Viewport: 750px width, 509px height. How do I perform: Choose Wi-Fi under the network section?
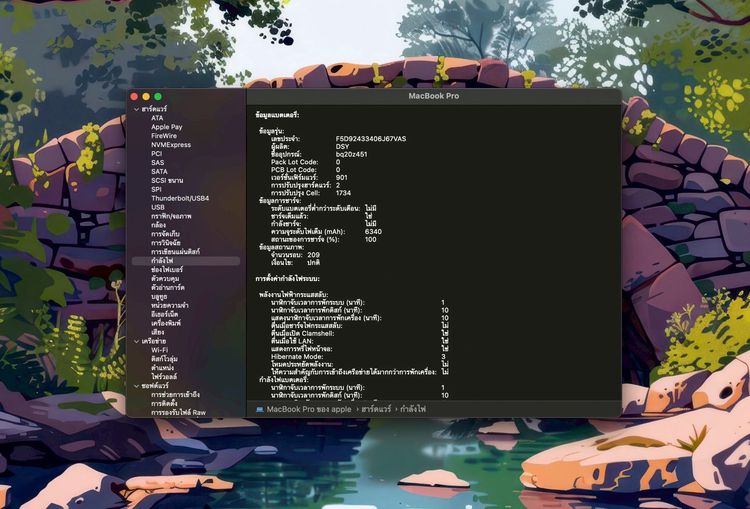(x=161, y=350)
